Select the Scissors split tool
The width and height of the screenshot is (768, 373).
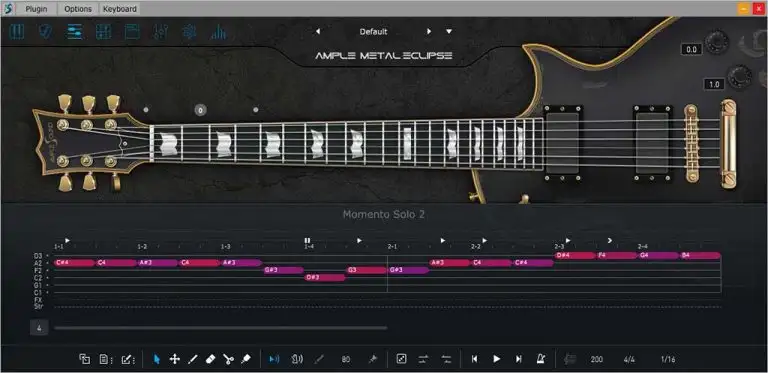point(228,359)
